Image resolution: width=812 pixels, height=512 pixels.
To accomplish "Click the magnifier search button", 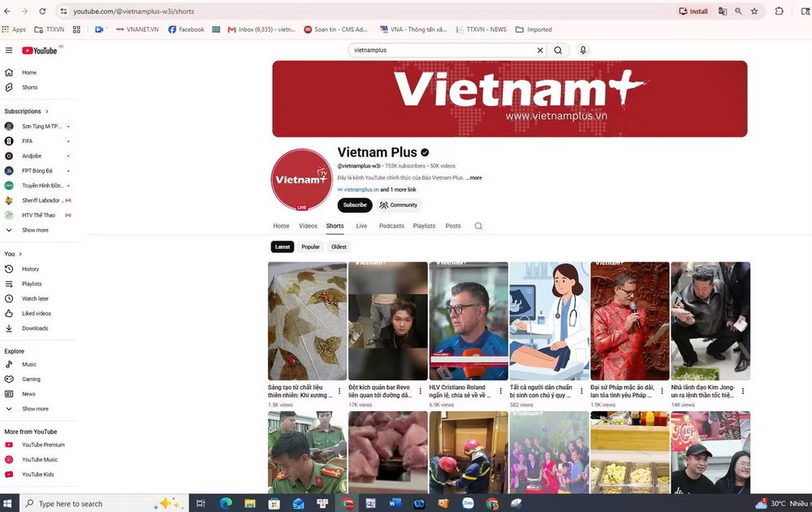I will click(x=558, y=50).
